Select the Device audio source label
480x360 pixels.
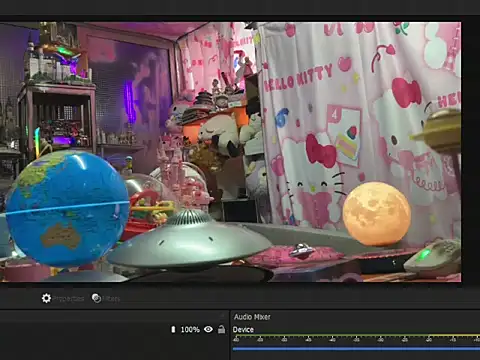point(243,330)
